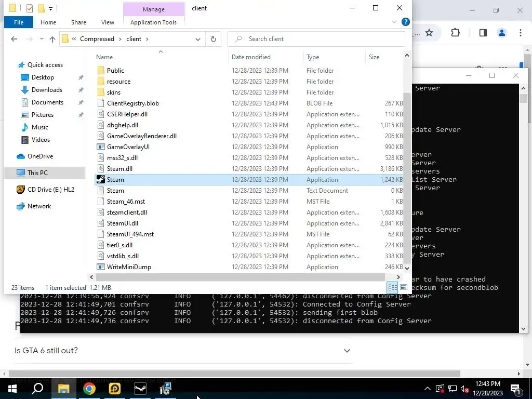Switch to details view layout icon

pyautogui.click(x=393, y=288)
